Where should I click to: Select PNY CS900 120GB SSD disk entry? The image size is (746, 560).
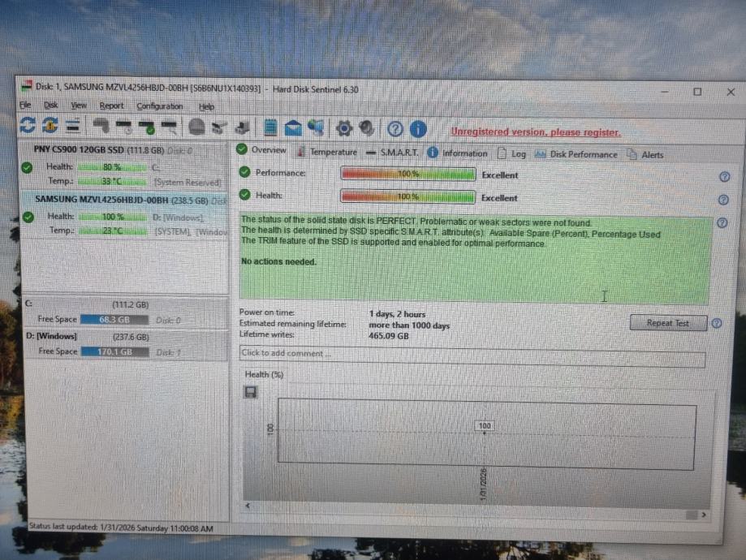click(123, 166)
